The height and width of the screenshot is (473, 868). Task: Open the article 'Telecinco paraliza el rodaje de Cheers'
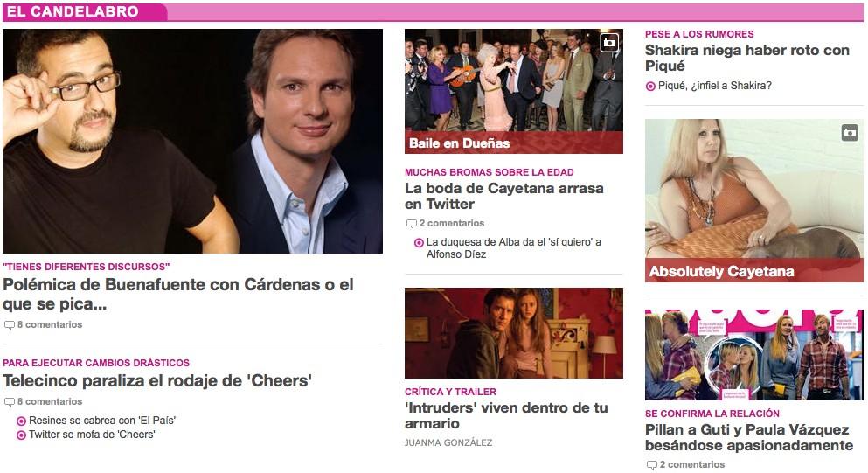point(157,381)
